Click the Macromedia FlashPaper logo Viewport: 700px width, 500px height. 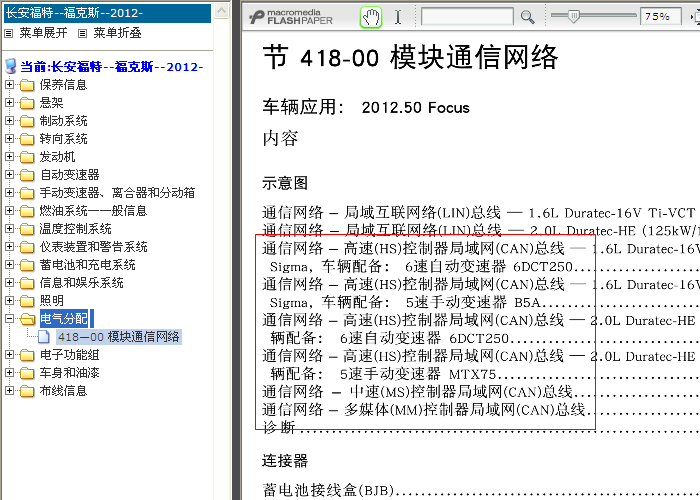[x=291, y=17]
